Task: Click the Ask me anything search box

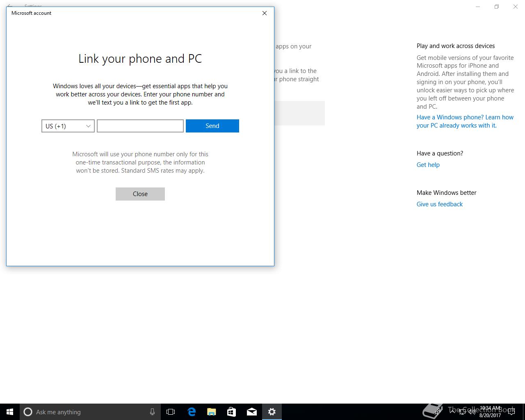Action: (90, 412)
